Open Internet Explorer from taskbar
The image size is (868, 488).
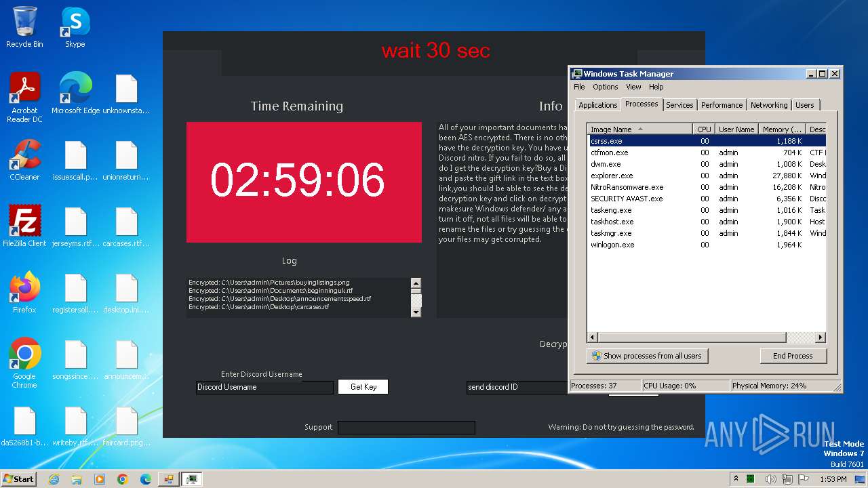[54, 479]
